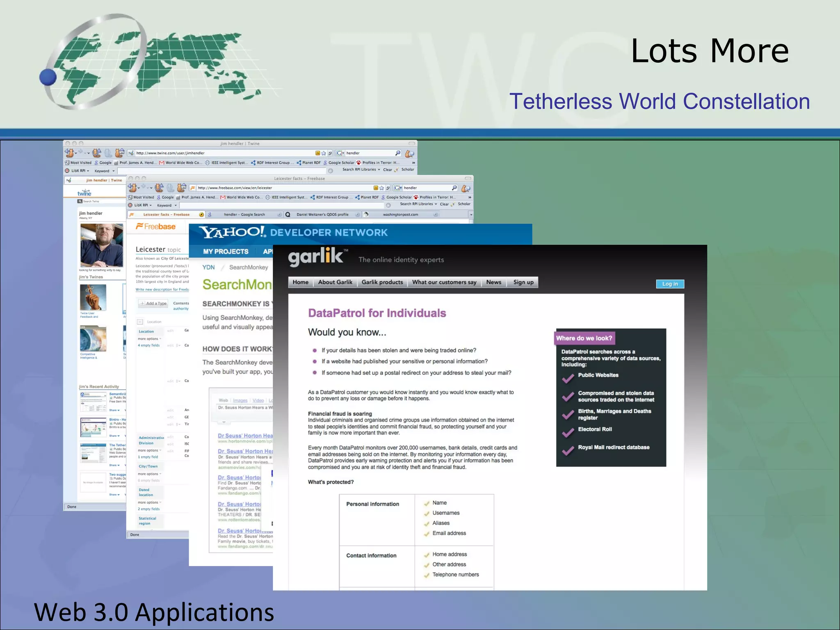
Task: Open Search RPI Libraries dropdown in the Twine window
Action: [361, 169]
